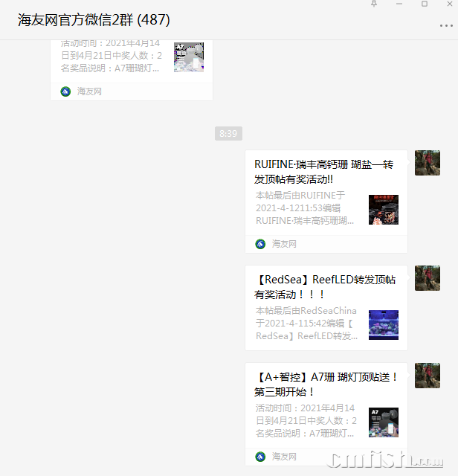Click the sender avatar beside the RUIFINE message

(x=428, y=163)
